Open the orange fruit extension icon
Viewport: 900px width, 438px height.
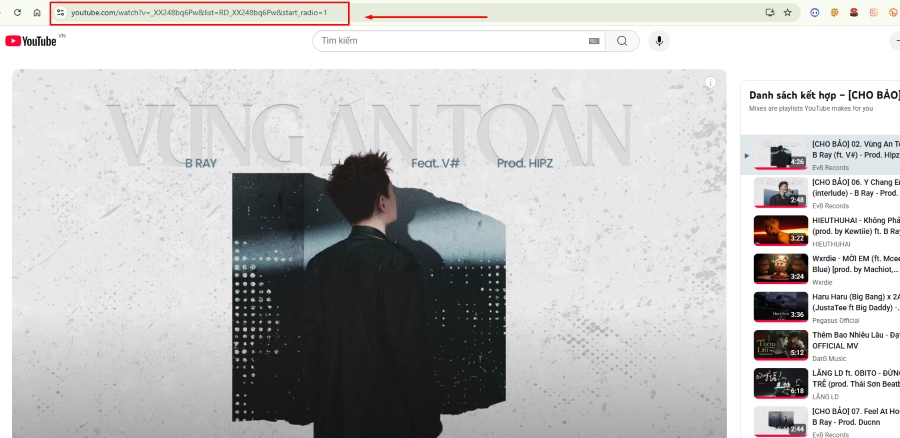coord(835,12)
